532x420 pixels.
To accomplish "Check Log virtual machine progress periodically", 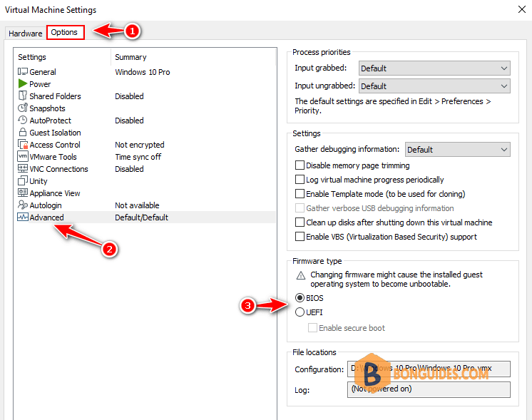I will point(300,180).
